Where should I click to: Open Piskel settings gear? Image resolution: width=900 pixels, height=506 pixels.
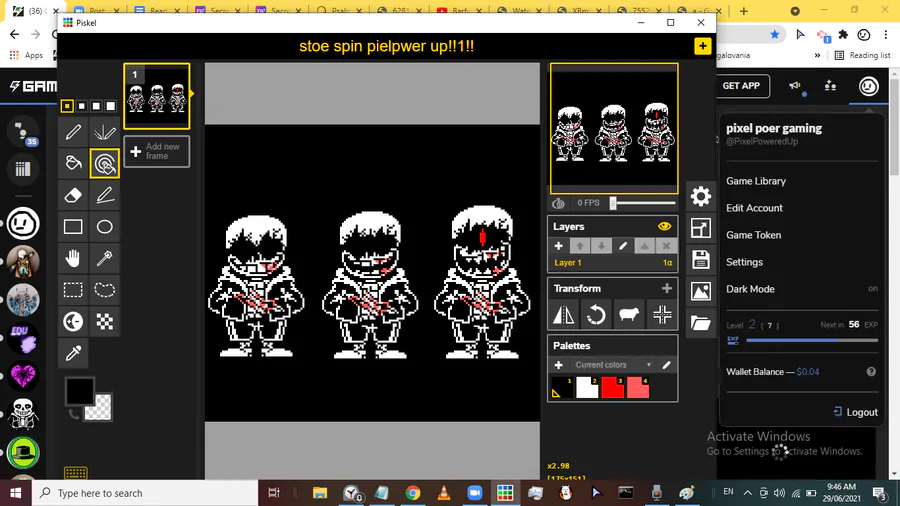(x=700, y=197)
